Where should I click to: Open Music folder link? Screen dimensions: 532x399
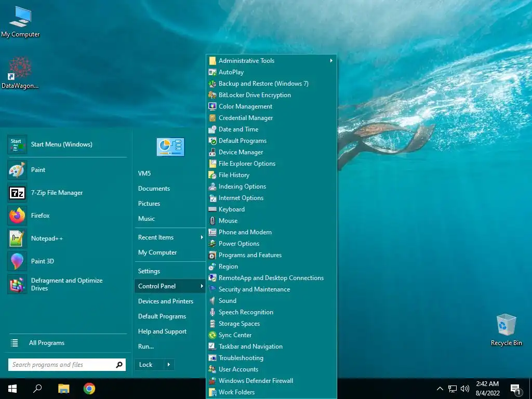click(170, 219)
